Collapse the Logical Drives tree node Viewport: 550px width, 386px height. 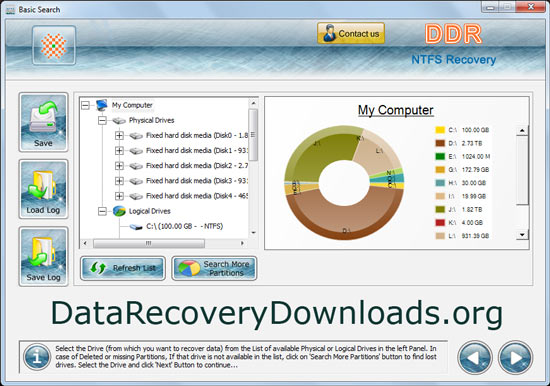coord(102,211)
